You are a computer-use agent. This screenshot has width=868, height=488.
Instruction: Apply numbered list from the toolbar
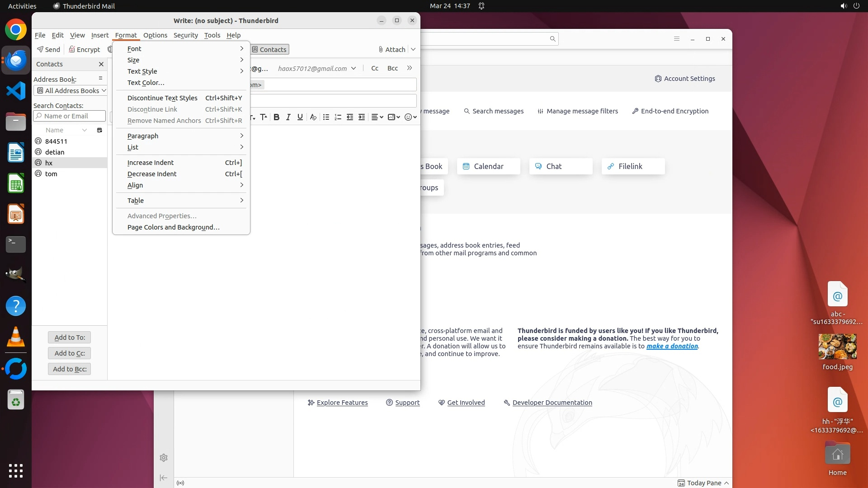click(x=338, y=117)
